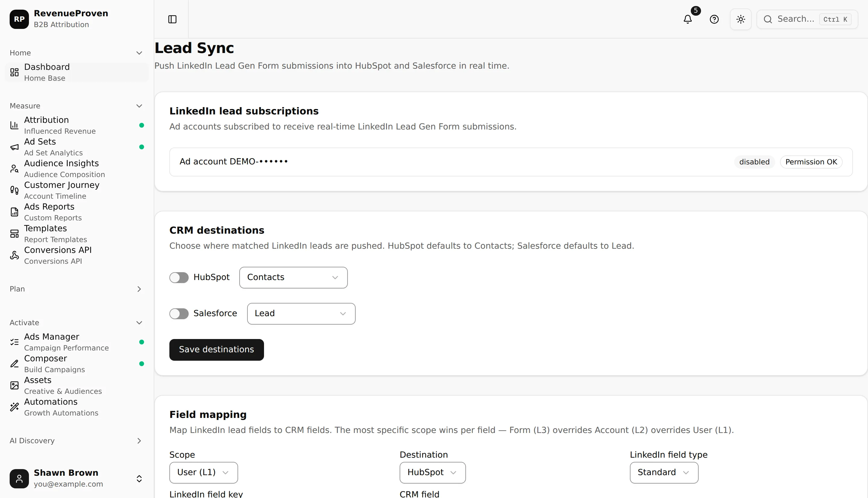Click the Permission OK badge
Screen dimensions: 868x498
[811, 162]
